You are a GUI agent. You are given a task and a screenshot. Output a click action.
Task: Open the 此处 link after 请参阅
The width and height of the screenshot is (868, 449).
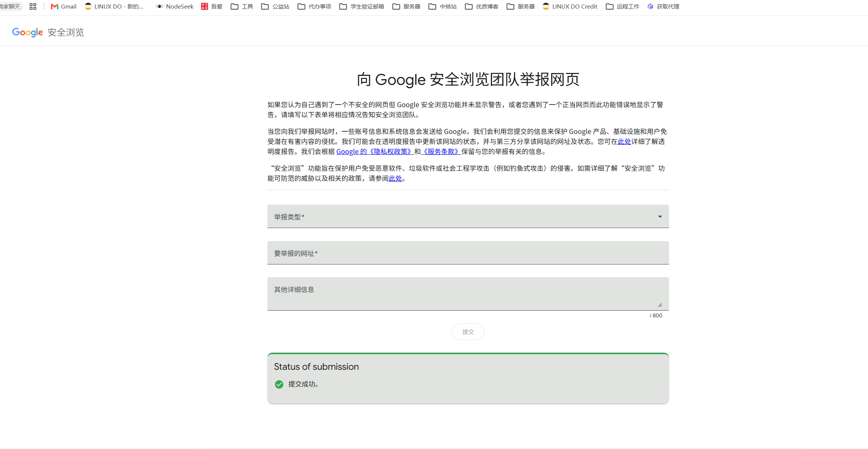(x=395, y=179)
